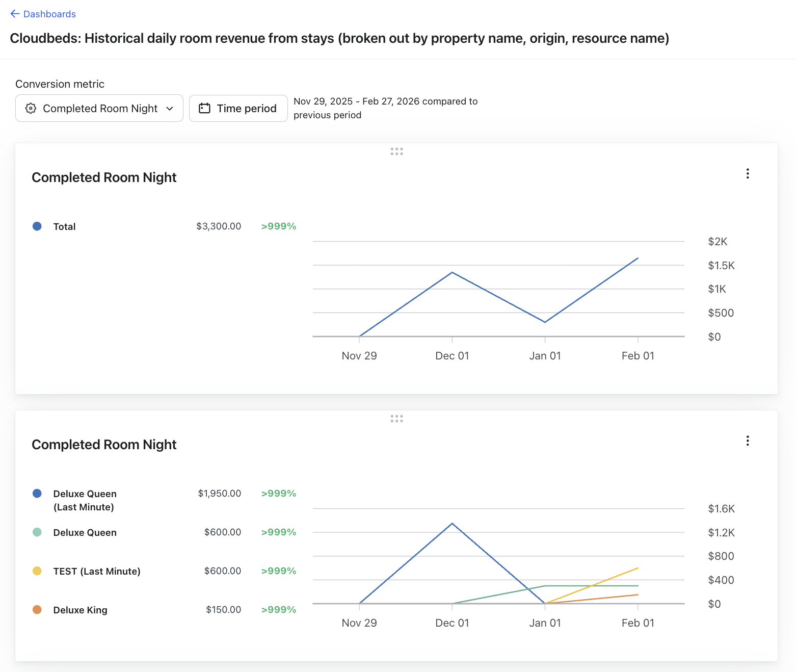
Task: Click the calendar icon in Time period
Action: tap(204, 108)
